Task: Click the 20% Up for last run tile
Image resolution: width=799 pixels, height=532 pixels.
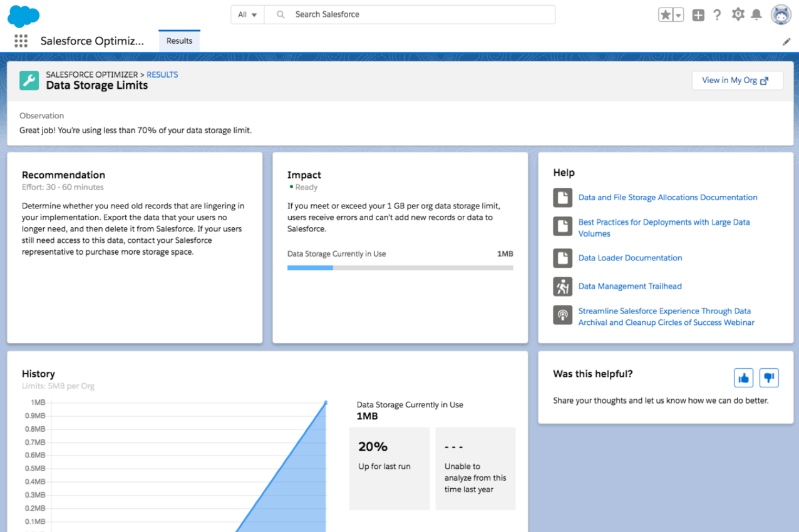Action: 389,469
